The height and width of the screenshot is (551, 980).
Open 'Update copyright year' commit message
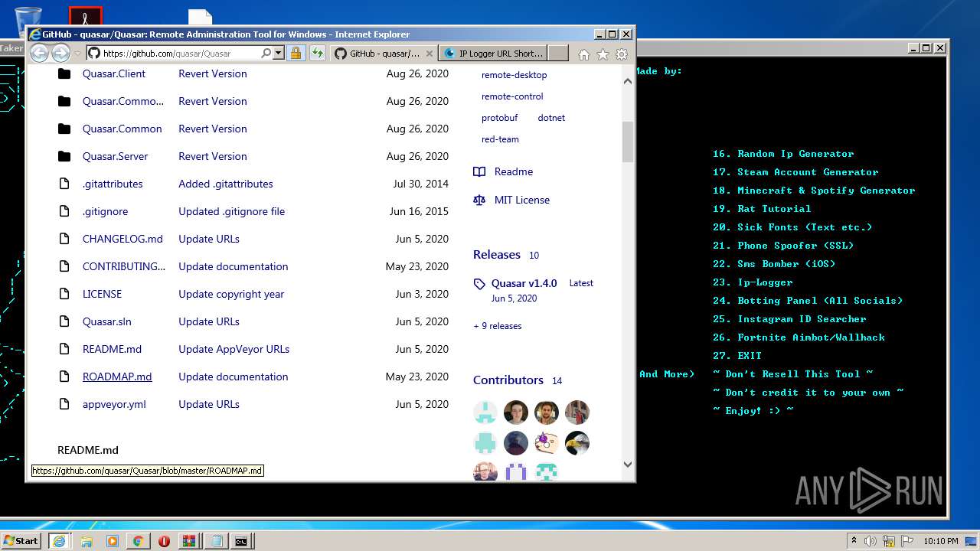pyautogui.click(x=231, y=294)
